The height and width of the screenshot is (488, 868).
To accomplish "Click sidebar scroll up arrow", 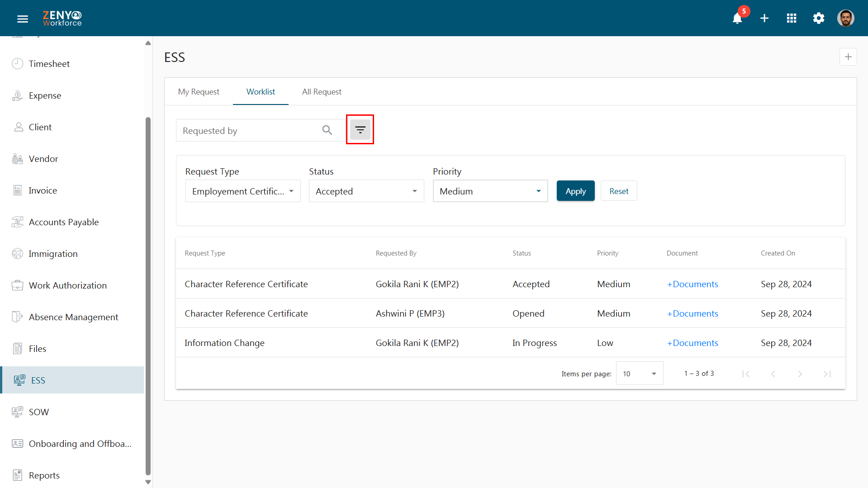I will [x=148, y=43].
